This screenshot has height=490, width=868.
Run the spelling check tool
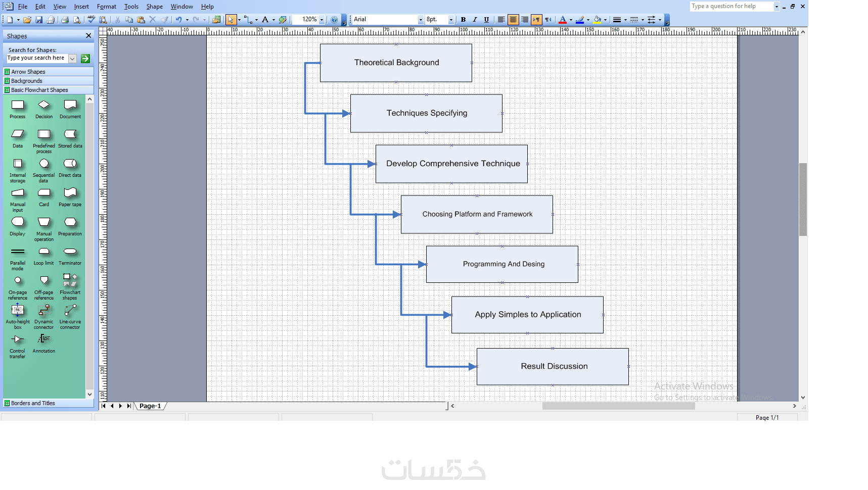pyautogui.click(x=91, y=20)
